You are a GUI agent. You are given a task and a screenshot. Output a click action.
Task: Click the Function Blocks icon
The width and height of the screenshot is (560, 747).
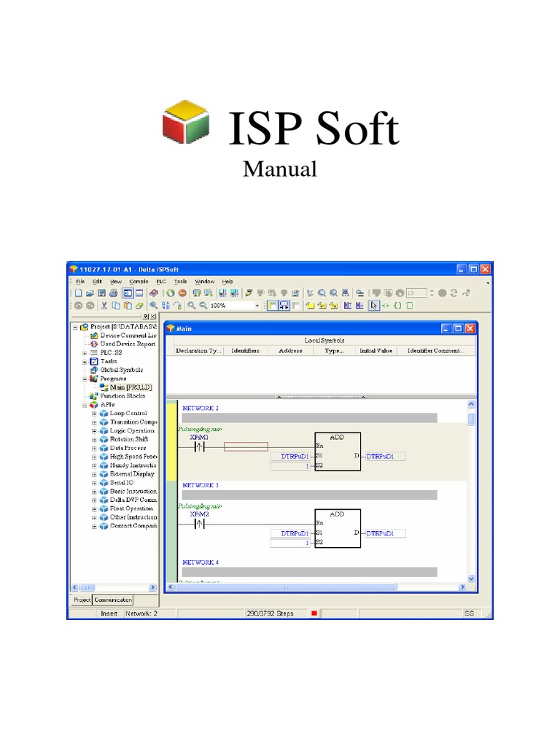pos(94,396)
